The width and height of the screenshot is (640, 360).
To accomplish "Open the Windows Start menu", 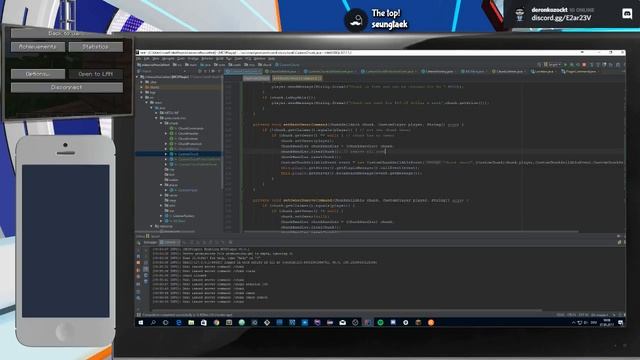I will point(141,322).
